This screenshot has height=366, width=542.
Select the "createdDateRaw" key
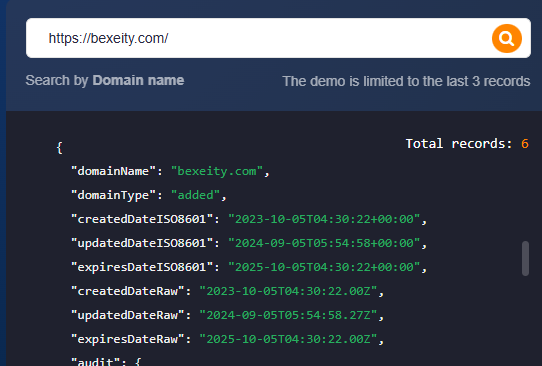[127, 291]
